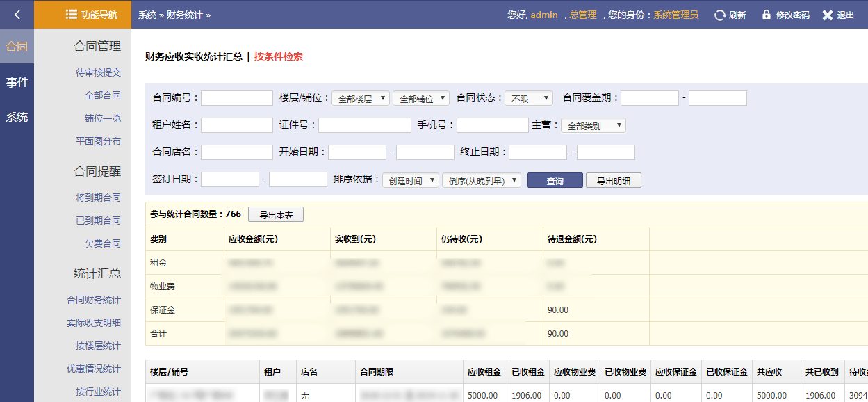Select the 合同 sidebar tab

[17, 47]
